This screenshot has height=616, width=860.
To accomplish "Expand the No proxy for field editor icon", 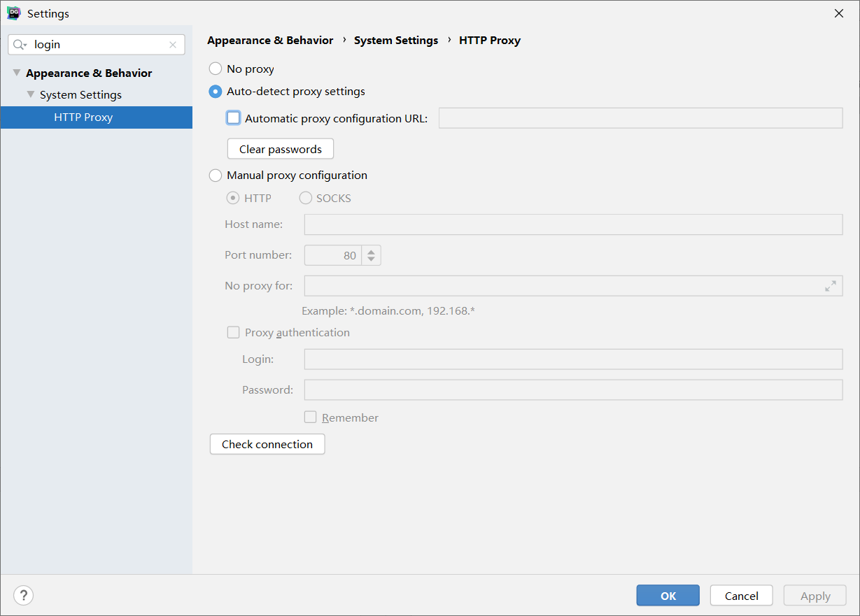I will 830,286.
